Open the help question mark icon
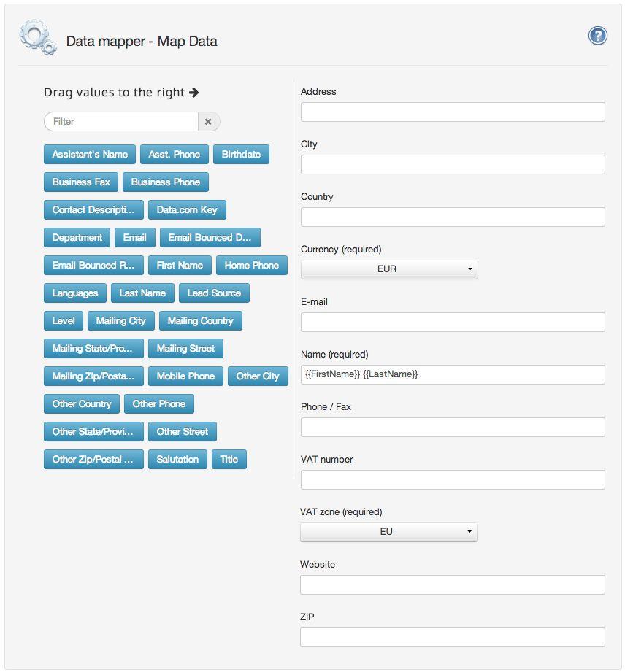625x672 pixels. click(597, 36)
